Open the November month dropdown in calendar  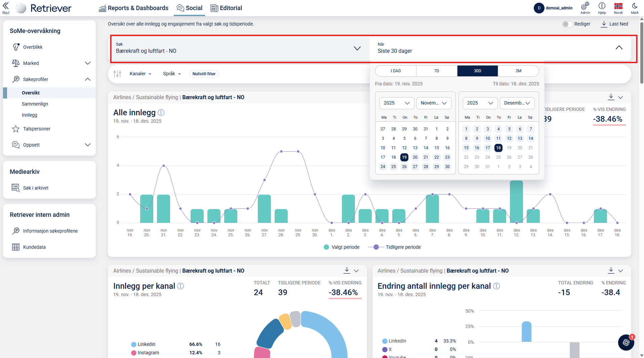click(x=434, y=103)
